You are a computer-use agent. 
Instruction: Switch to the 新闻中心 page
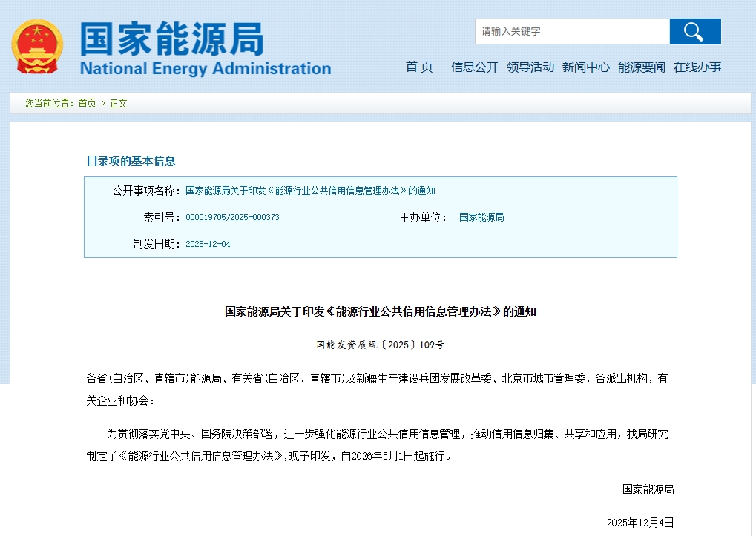tap(586, 67)
